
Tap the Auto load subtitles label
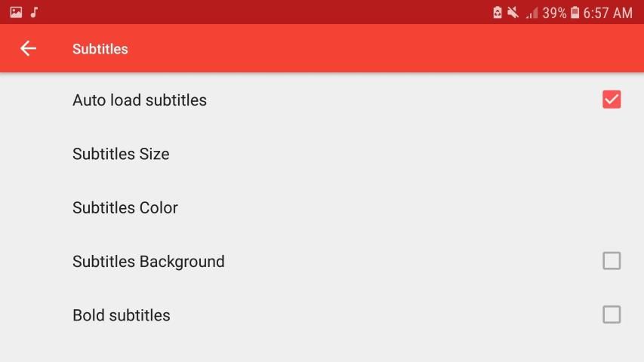click(x=140, y=100)
